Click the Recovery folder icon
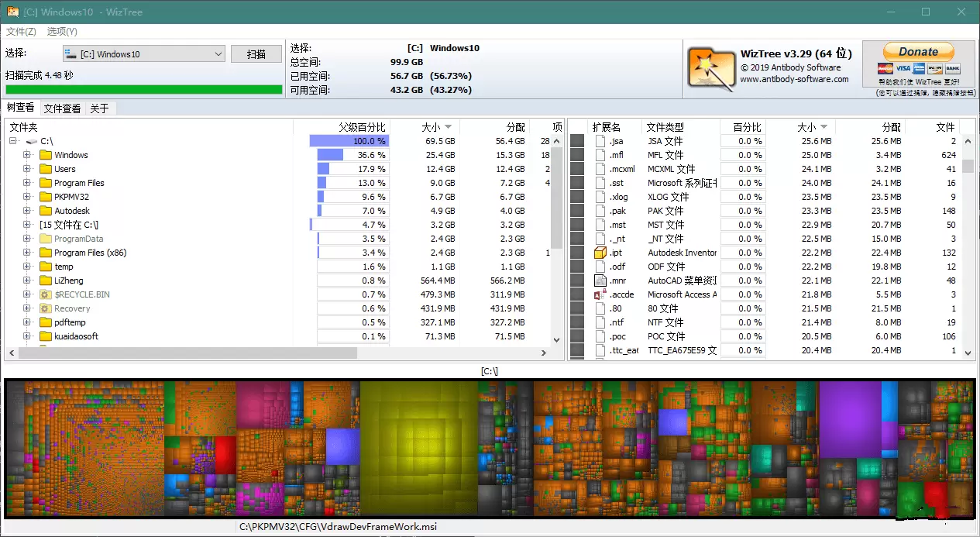 coord(46,308)
